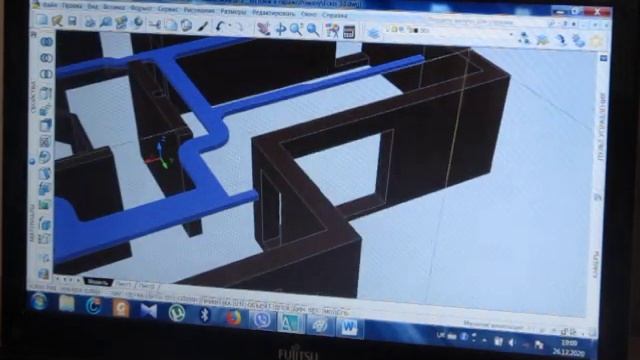Toggle МОДЕЛЬ space button in status bar
The image size is (640, 360).
pos(336,312)
